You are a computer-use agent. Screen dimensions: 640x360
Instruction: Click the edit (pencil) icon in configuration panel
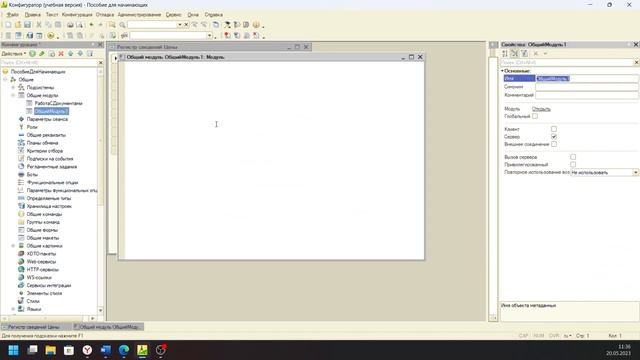[x=42, y=53]
